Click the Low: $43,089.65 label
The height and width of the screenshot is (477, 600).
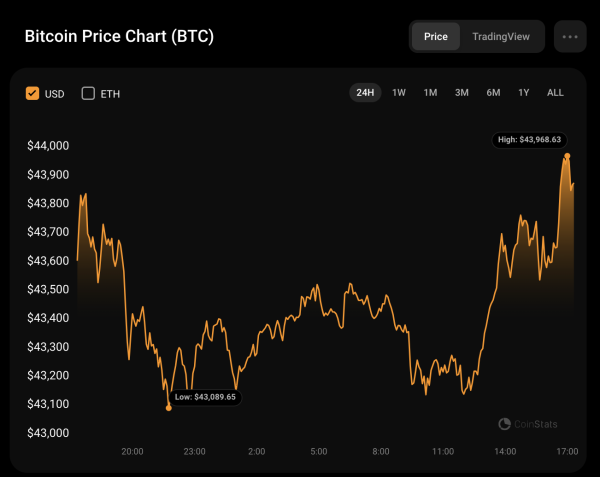205,397
